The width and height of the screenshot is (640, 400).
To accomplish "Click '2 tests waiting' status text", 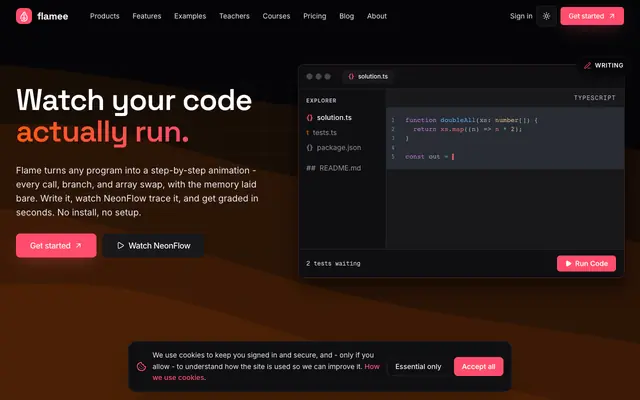I will [x=333, y=264].
